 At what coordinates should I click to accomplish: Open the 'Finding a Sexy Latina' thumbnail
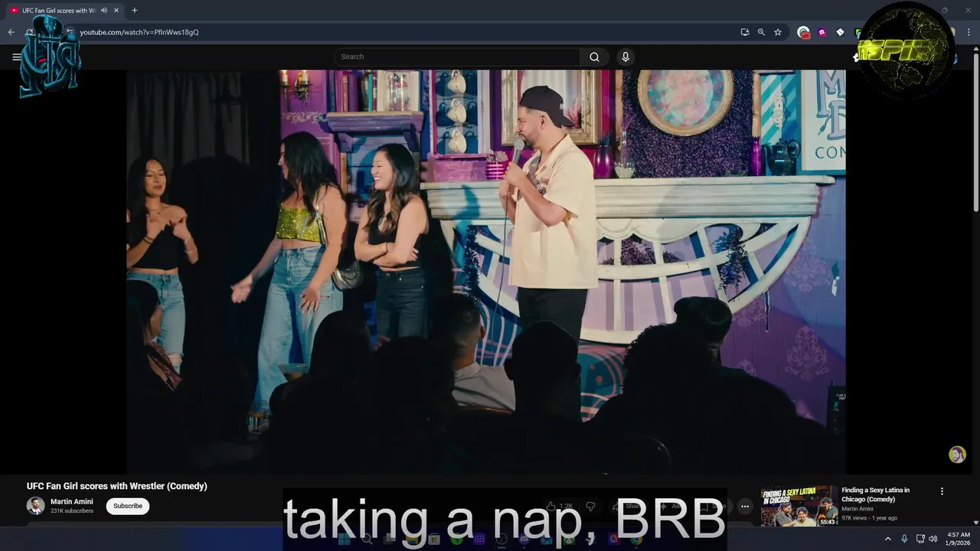pos(799,506)
